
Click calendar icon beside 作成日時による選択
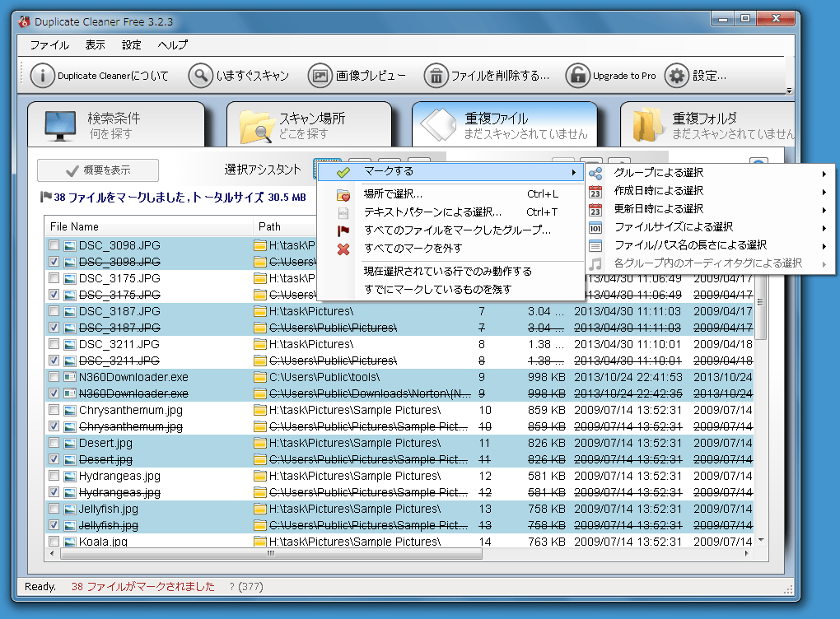coord(595,192)
